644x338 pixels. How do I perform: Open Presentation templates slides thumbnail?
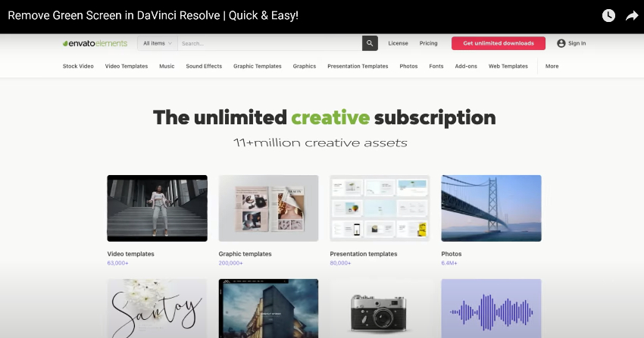(380, 208)
